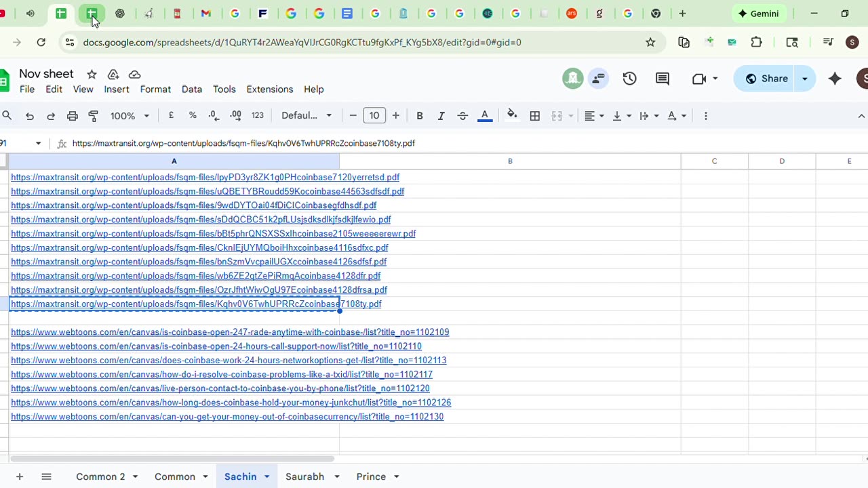This screenshot has width=868, height=488.
Task: Decrease the font size with minus
Action: [x=353, y=116]
